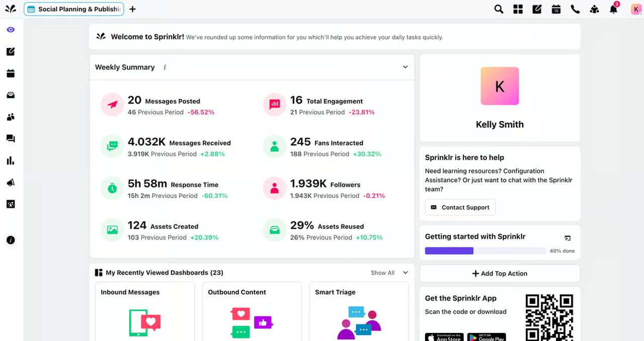Image resolution: width=644 pixels, height=341 pixels.
Task: Add a new tab with plus button
Action: coord(132,9)
